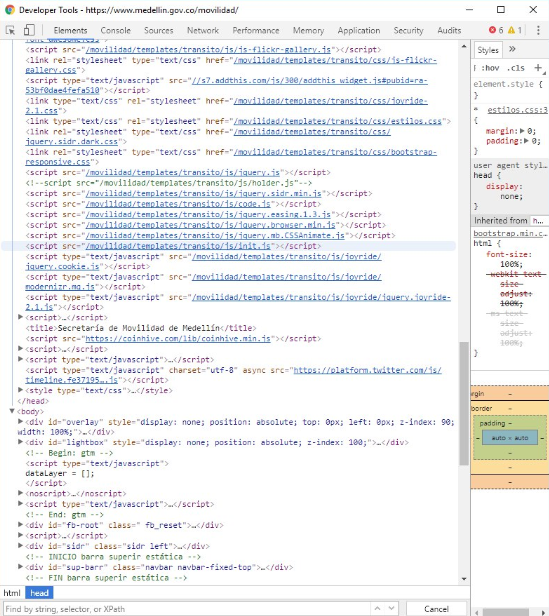Expand the style type text/css node
The height and width of the screenshot is (616, 549).
(x=20, y=390)
